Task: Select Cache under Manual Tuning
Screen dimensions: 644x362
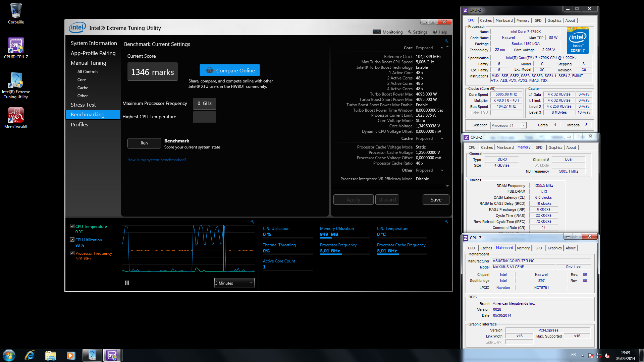Action: pyautogui.click(x=83, y=88)
